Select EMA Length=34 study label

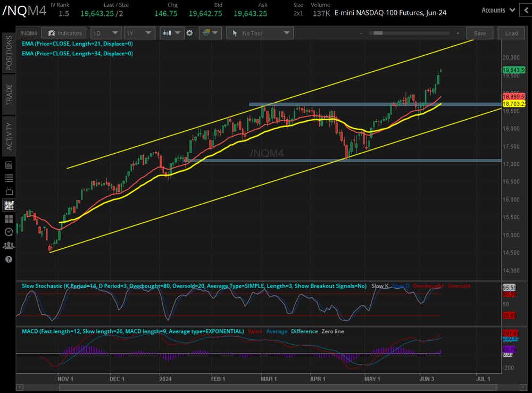click(77, 54)
